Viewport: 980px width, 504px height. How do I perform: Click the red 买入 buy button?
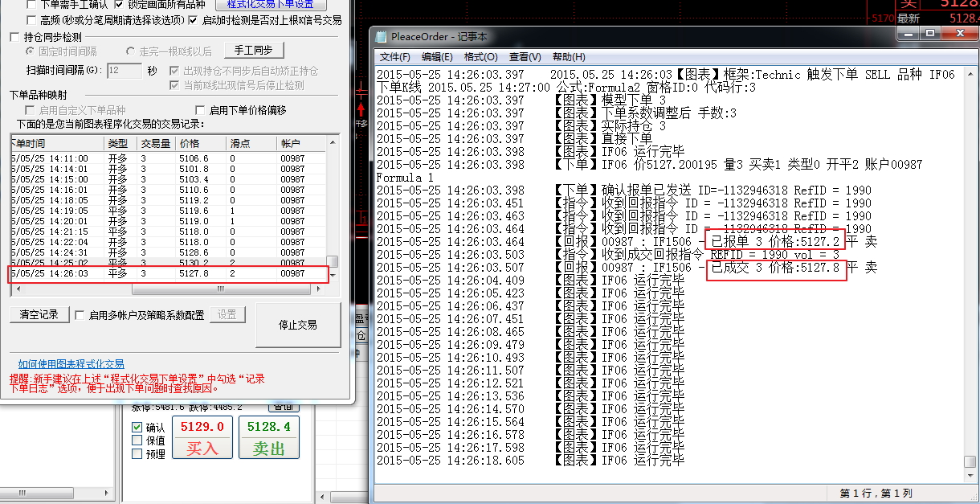click(202, 438)
